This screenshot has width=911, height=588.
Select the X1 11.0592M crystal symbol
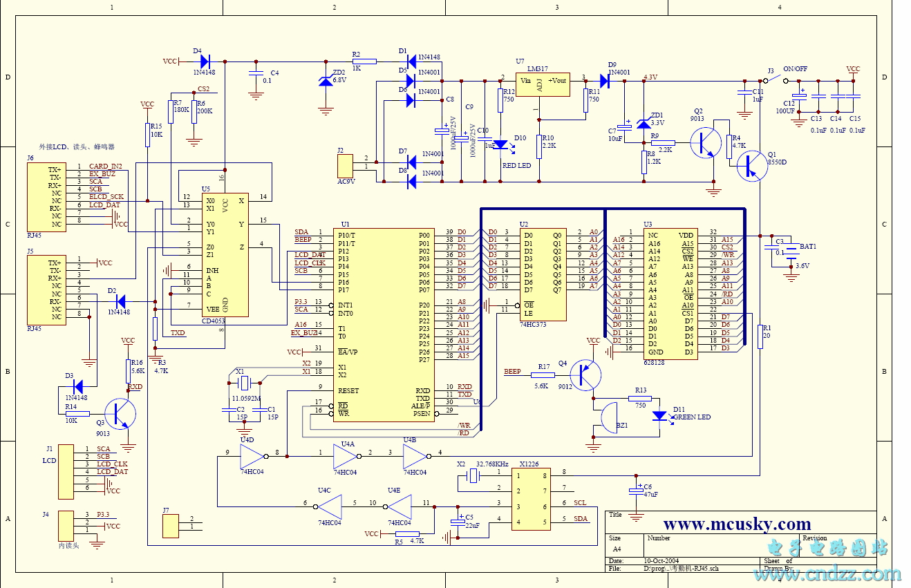pos(243,381)
